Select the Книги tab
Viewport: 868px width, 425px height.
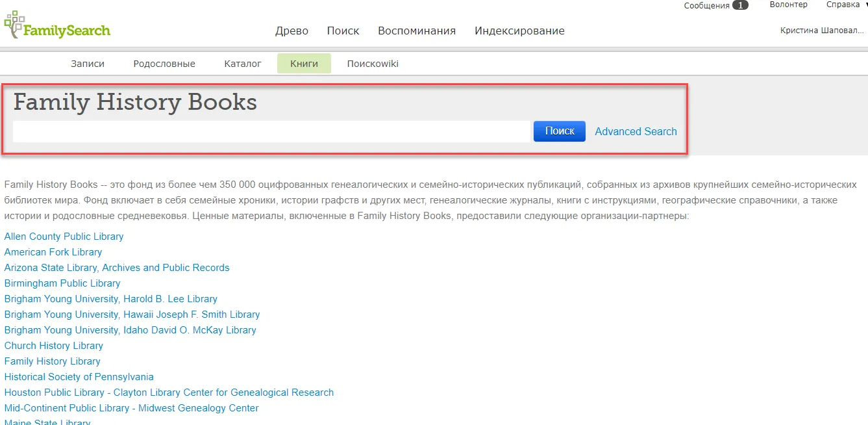coord(304,64)
